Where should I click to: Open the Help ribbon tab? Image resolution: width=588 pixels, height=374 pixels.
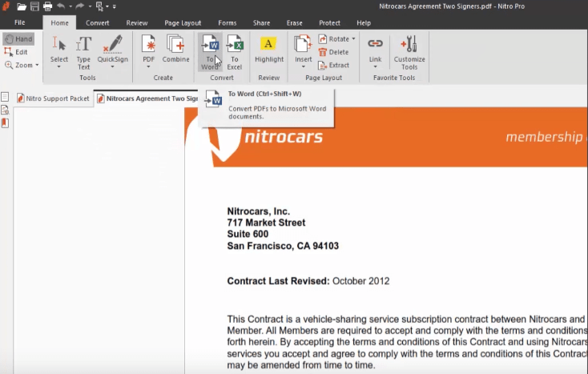point(364,23)
